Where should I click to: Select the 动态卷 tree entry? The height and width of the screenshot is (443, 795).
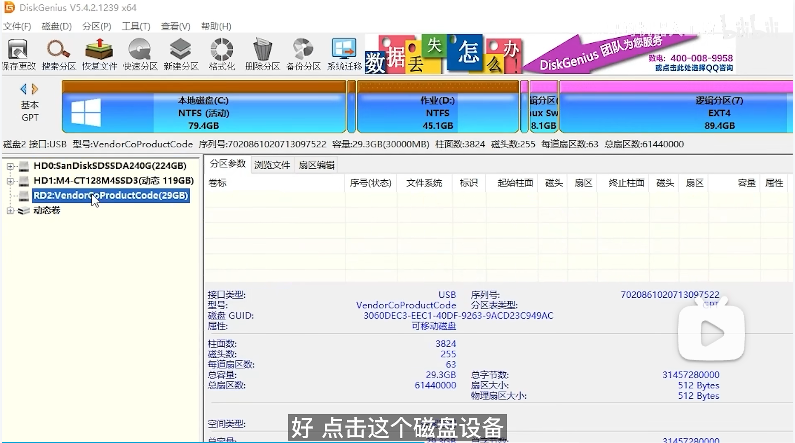47,210
